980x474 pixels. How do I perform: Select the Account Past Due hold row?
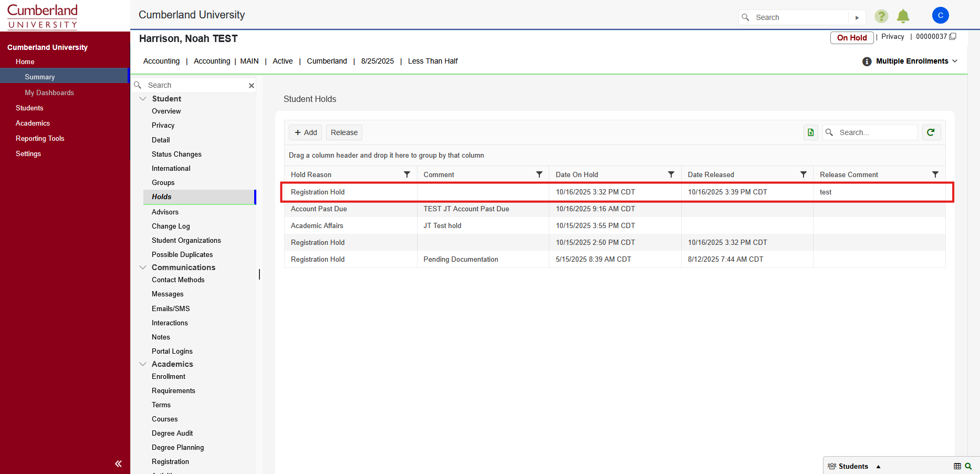615,209
